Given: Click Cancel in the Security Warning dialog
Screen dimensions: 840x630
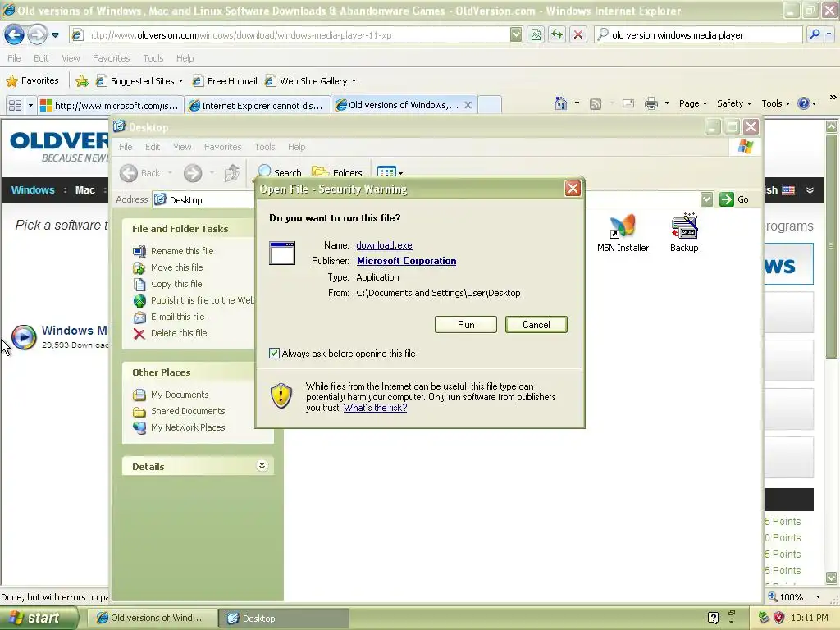Looking at the screenshot, I should tap(536, 325).
